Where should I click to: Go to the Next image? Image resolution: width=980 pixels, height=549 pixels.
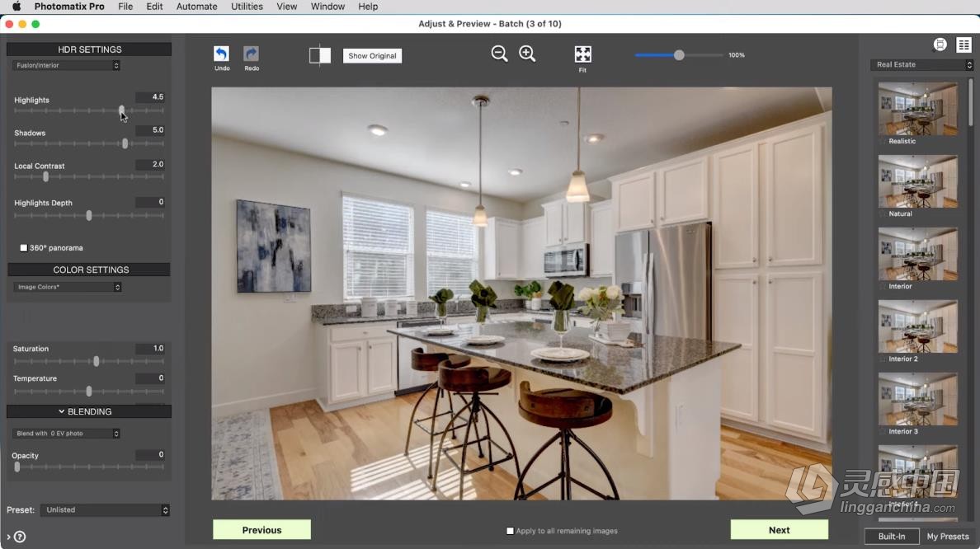[780, 530]
